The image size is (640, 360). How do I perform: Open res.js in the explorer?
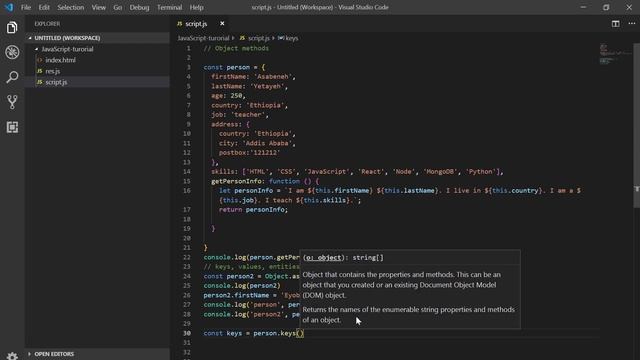[97, 71]
